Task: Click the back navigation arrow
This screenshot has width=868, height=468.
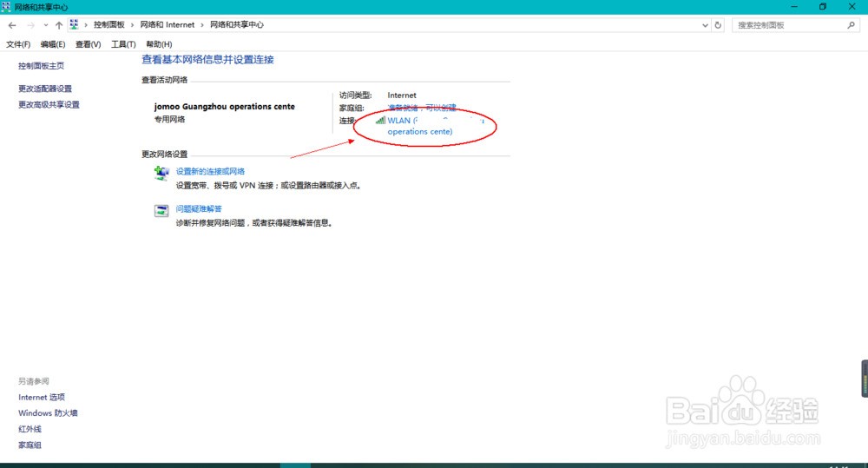Action: click(x=12, y=25)
